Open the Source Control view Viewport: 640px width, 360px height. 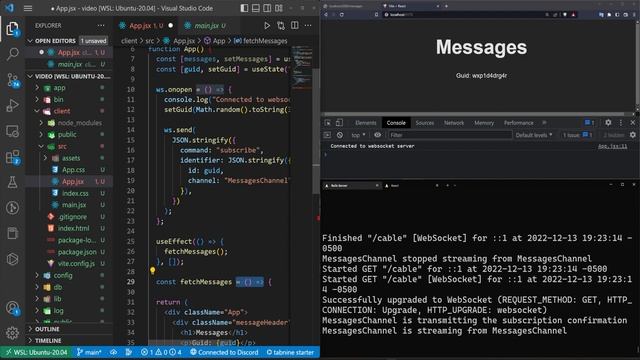point(12,80)
